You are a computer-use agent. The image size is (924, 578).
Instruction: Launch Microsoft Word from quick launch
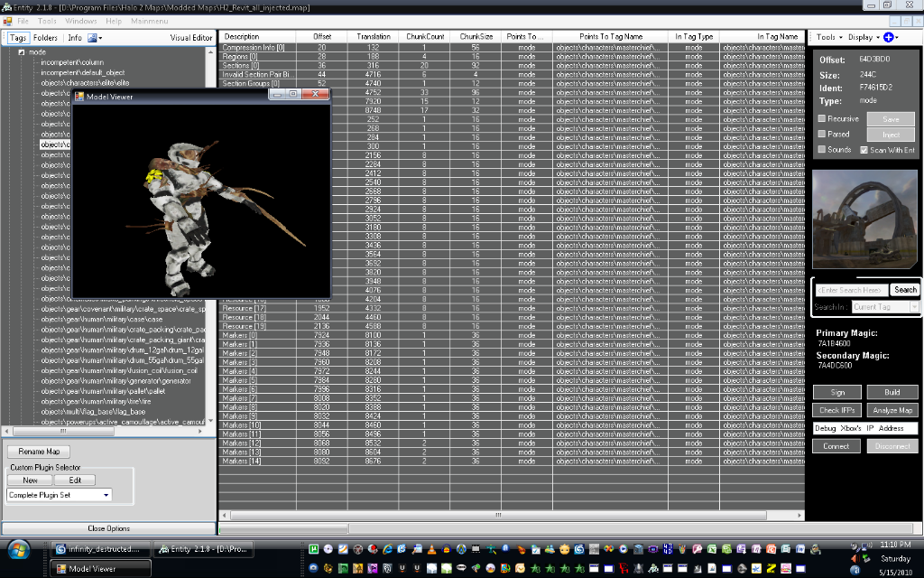[x=800, y=549]
